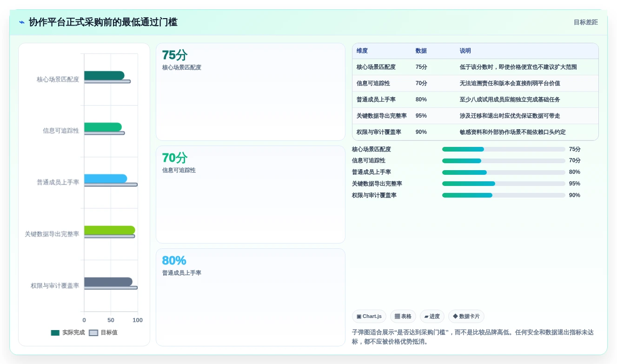Open the 75分 核心场景匹配度 data card

click(251, 92)
